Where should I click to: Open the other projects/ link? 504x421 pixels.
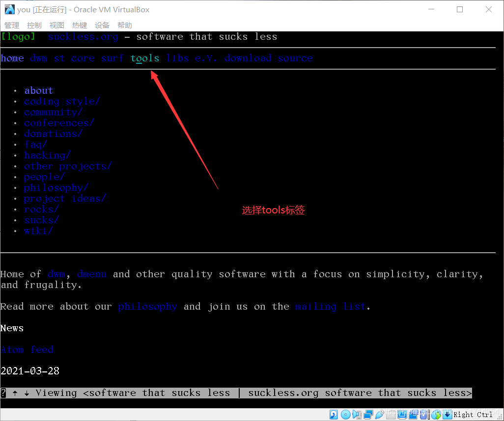click(68, 166)
